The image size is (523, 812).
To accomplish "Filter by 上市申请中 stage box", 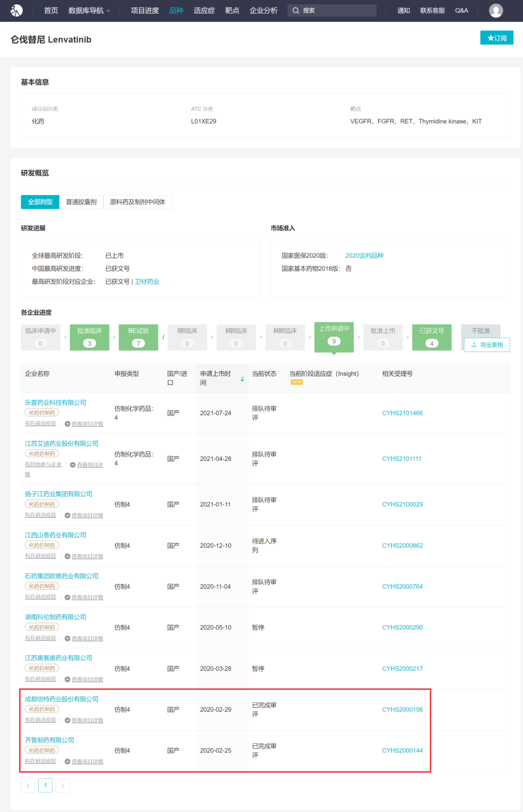I will pyautogui.click(x=334, y=337).
